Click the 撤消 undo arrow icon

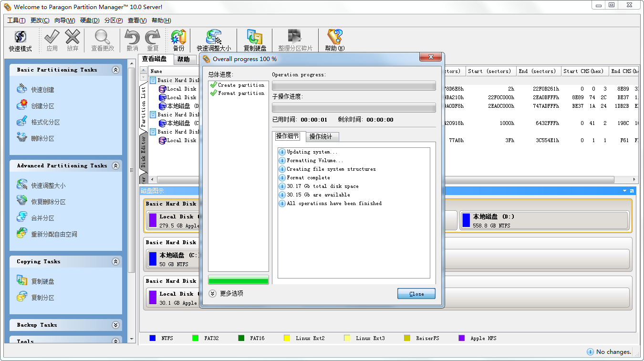[x=132, y=37]
